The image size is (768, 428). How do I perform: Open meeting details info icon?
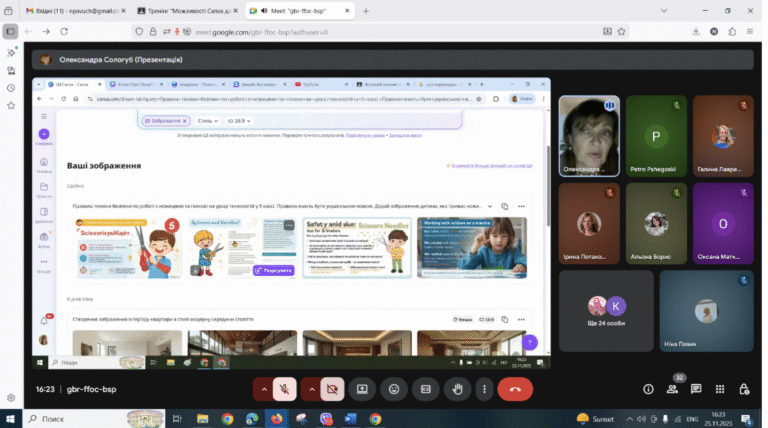(x=648, y=389)
